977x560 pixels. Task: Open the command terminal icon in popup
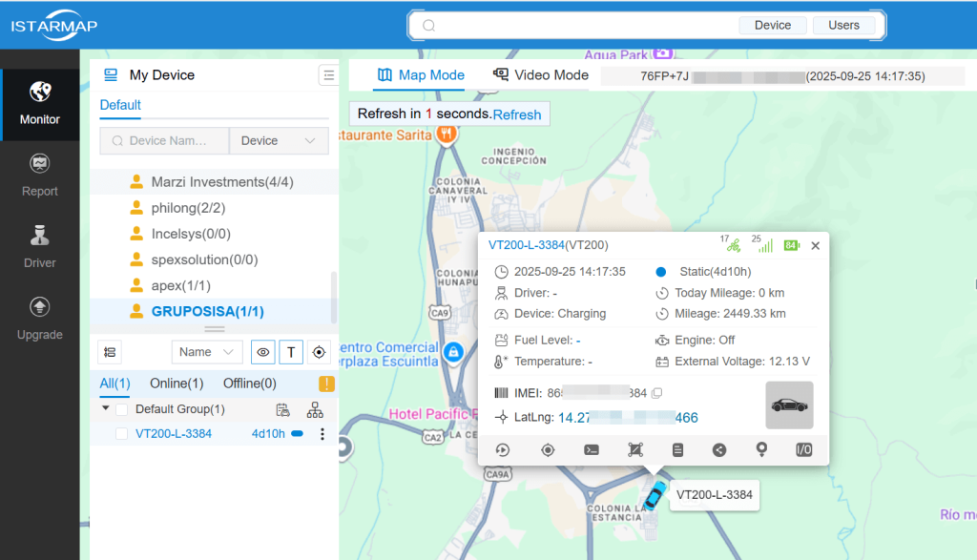[592, 449]
